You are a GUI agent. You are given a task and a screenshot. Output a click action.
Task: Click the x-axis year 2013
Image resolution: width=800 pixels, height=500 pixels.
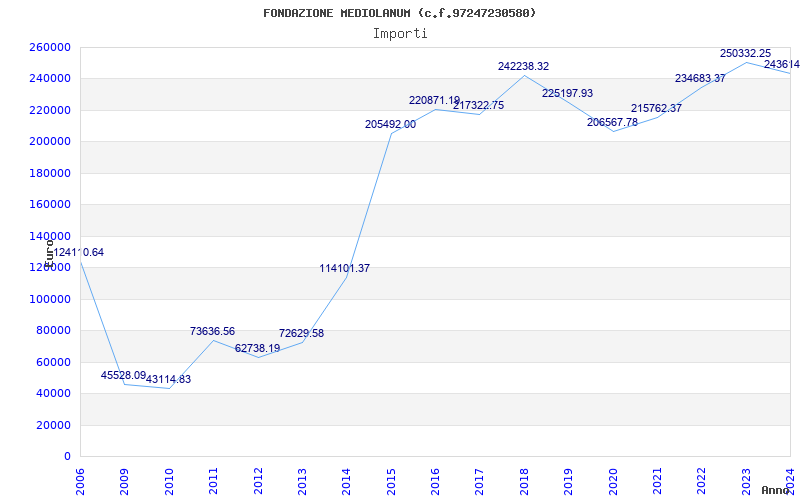click(302, 480)
